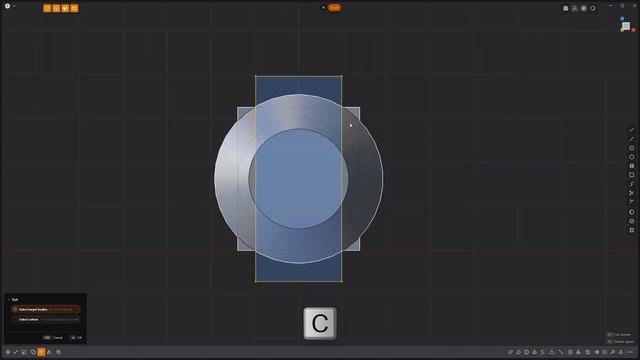This screenshot has height=360, width=640.
Task: Click the green axis dot on view cube
Action: 622,30
